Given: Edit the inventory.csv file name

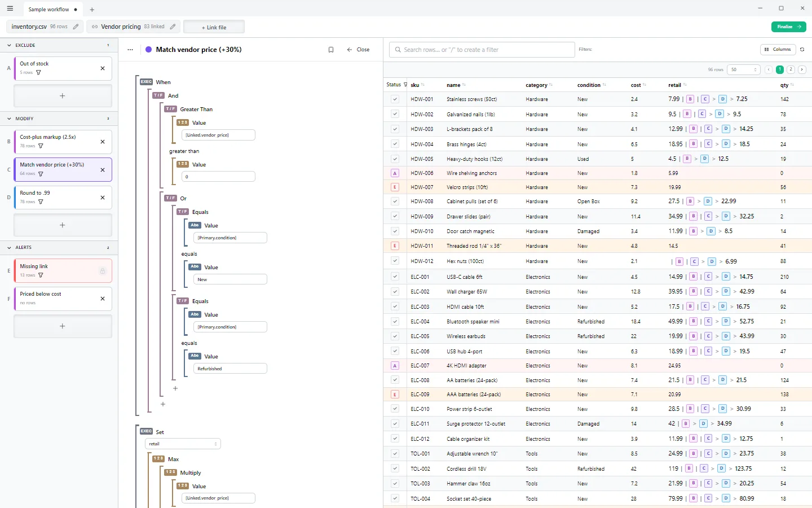Looking at the screenshot, I should point(76,27).
